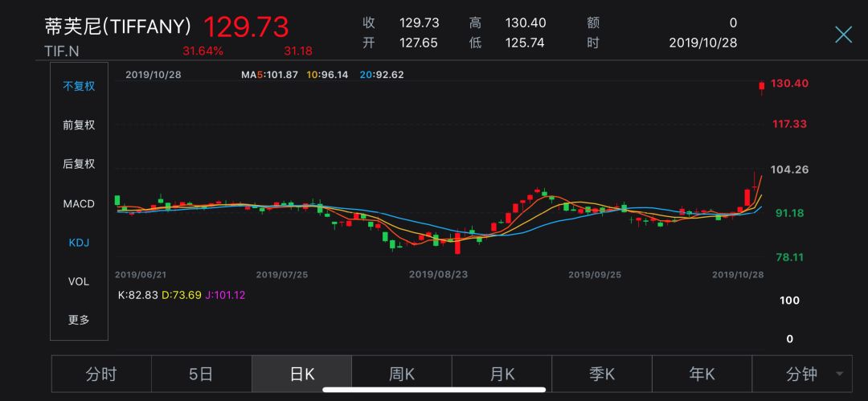Click the 31.64% change percentage

tap(203, 51)
